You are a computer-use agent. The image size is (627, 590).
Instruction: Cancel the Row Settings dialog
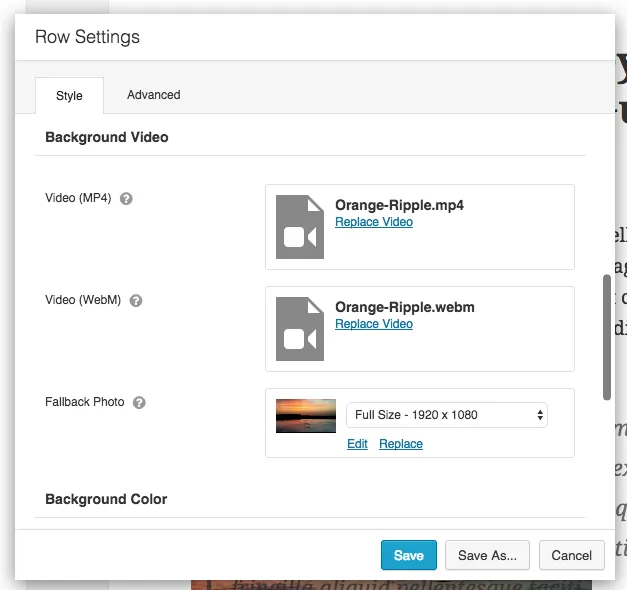coord(571,555)
